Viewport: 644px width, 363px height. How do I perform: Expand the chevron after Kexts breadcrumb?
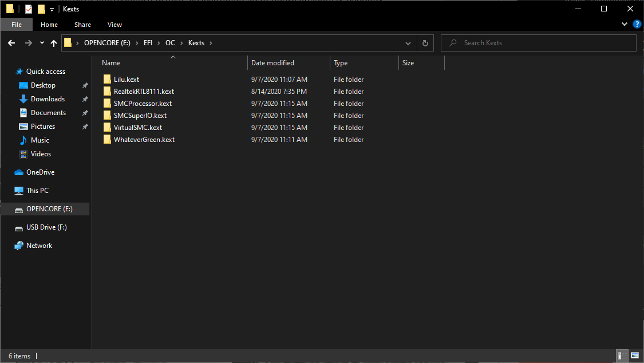pos(211,43)
